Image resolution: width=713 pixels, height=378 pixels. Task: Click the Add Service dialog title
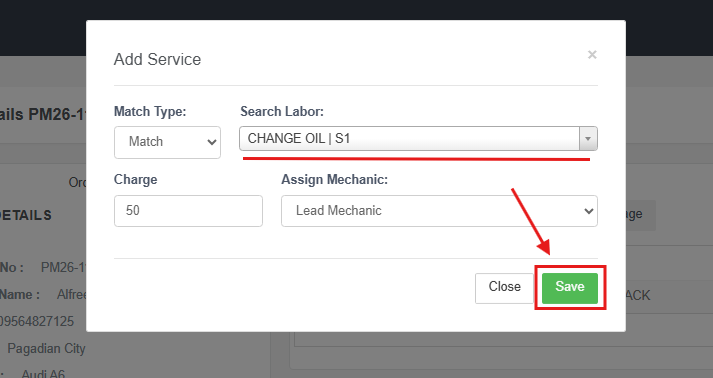[x=157, y=60]
